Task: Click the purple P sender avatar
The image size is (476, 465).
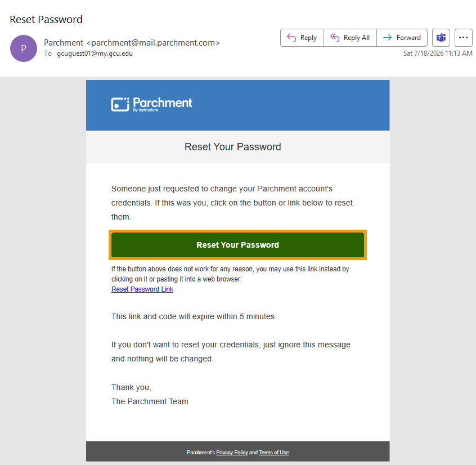Action: coord(24,48)
